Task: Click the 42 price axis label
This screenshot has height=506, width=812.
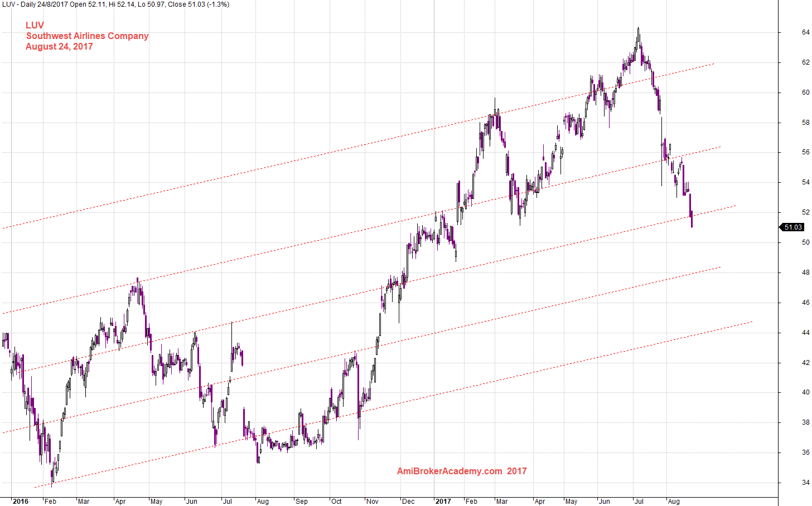Action: [x=805, y=363]
